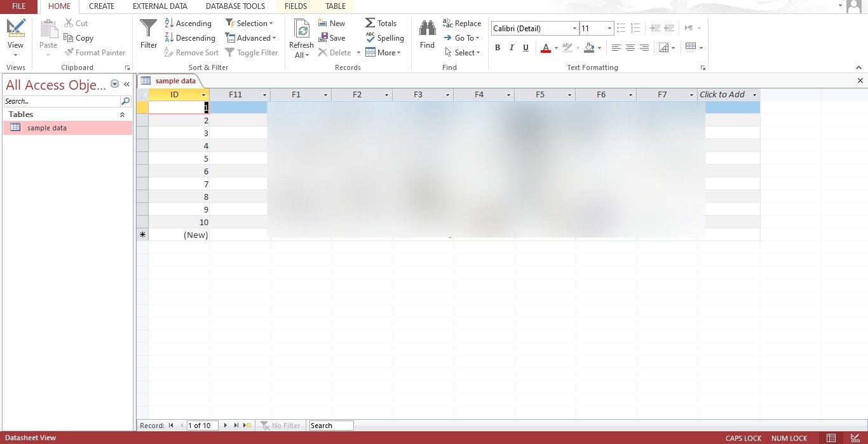Image resolution: width=868 pixels, height=444 pixels.
Task: Apply red font color
Action: point(545,48)
